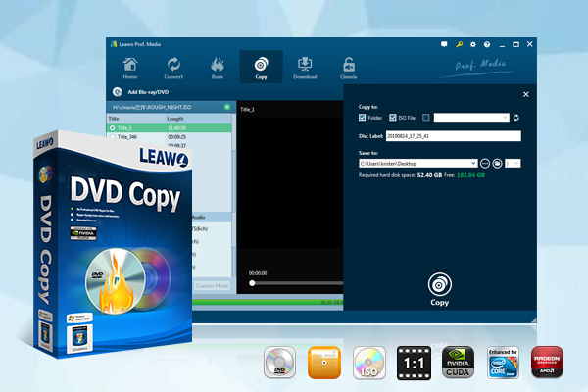Image resolution: width=588 pixels, height=392 pixels.
Task: Click the ISO disc feature icon
Action: pos(369,363)
